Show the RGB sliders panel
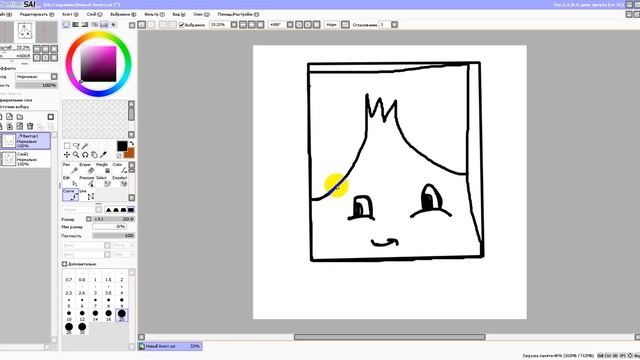 point(76,25)
